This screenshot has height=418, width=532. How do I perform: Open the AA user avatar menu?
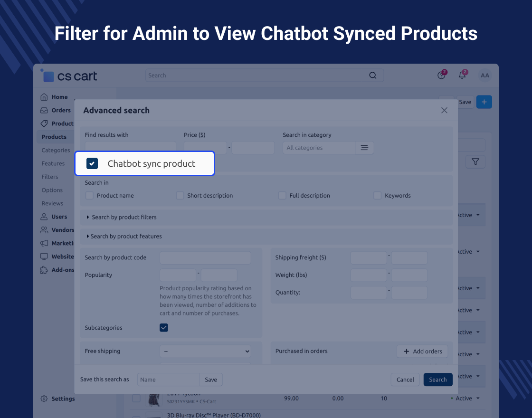click(x=484, y=76)
